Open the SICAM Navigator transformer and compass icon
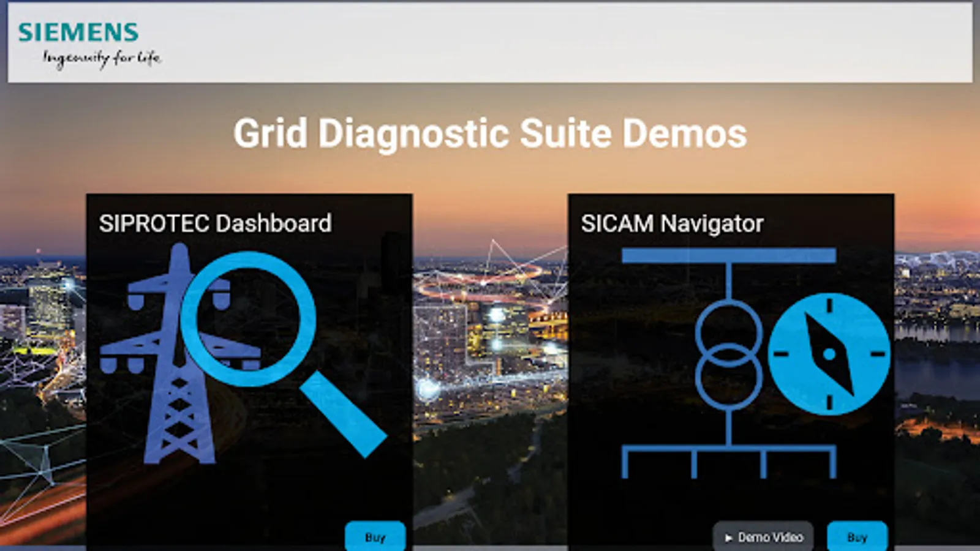Viewport: 980px width, 551px height. pos(756,362)
